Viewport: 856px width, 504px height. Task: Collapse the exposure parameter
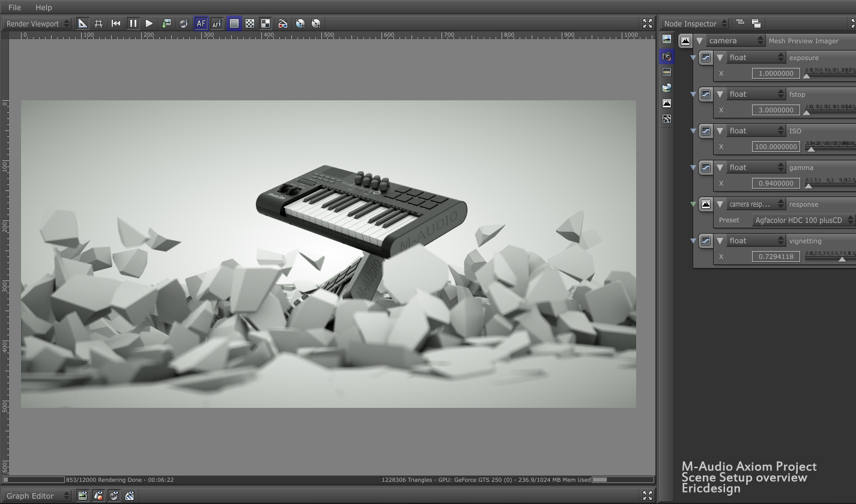(720, 58)
